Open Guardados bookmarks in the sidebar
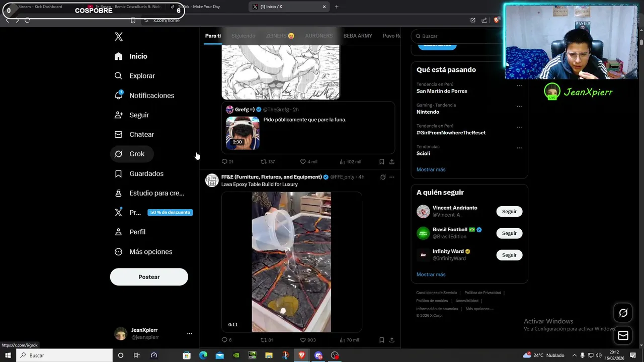 point(139,173)
